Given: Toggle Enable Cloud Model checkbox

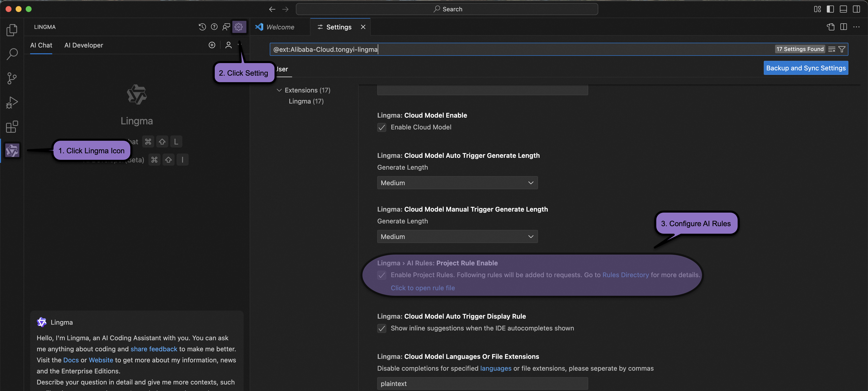Looking at the screenshot, I should pyautogui.click(x=382, y=127).
